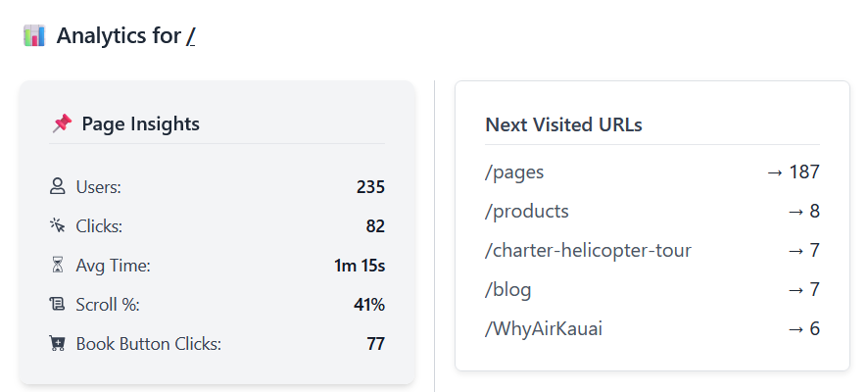Click the → 187 count for /pages
868x392 pixels.
(x=793, y=172)
